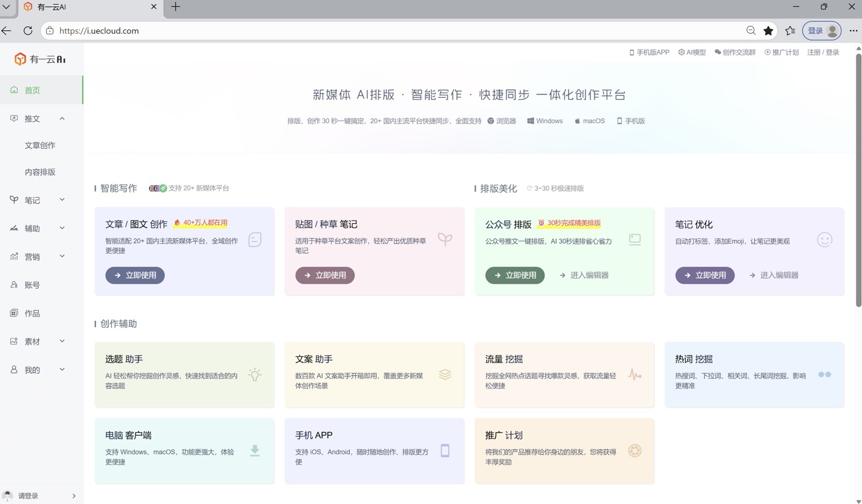Click the layers icon on 文案 助手 card
The width and height of the screenshot is (862, 504).
445,374
